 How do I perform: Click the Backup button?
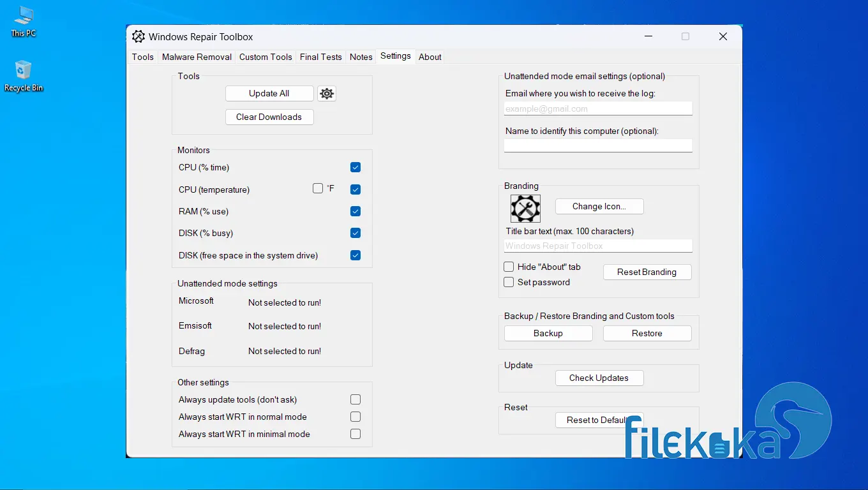548,333
